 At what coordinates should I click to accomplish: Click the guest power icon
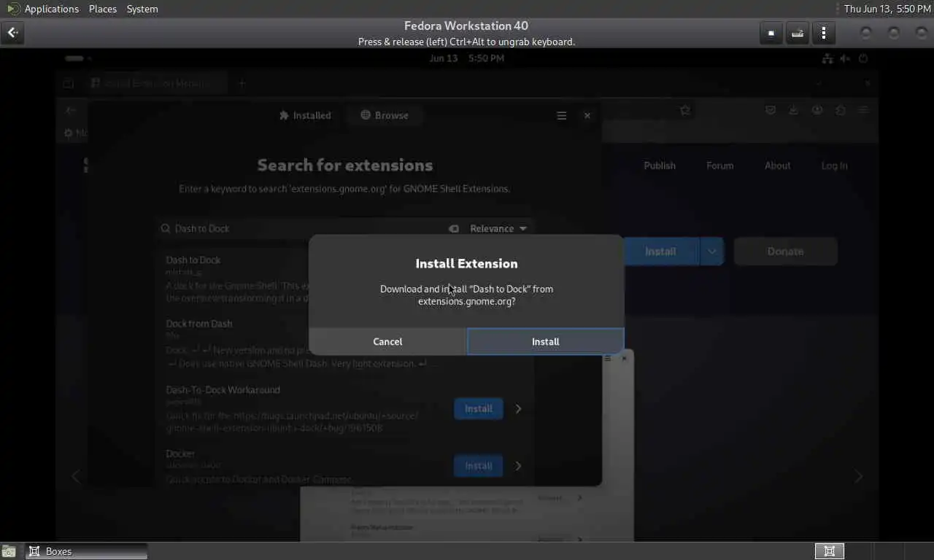tap(863, 58)
